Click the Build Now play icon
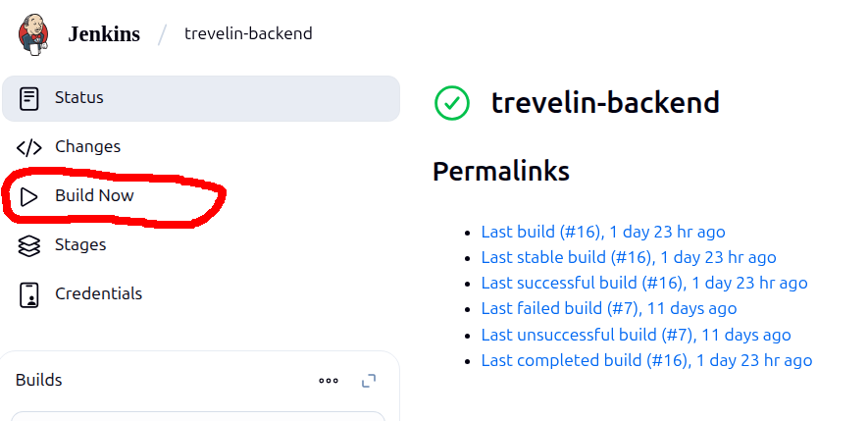The width and height of the screenshot is (868, 421). point(29,196)
